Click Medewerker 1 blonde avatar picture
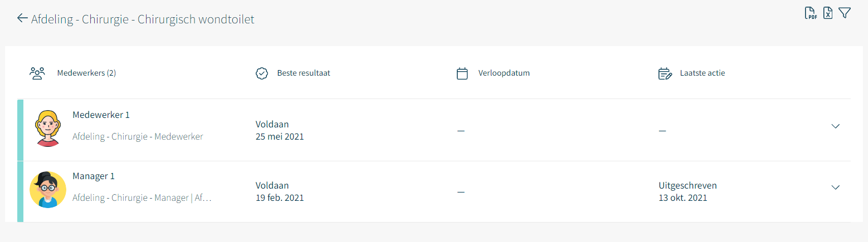Image resolution: width=868 pixels, height=242 pixels. point(48,128)
